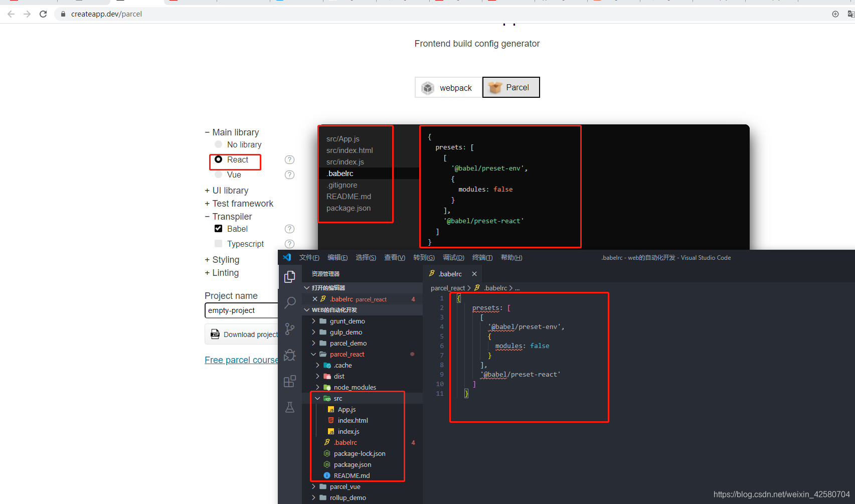This screenshot has width=855, height=504.
Task: Open the 帮助(H) menu
Action: tap(511, 257)
